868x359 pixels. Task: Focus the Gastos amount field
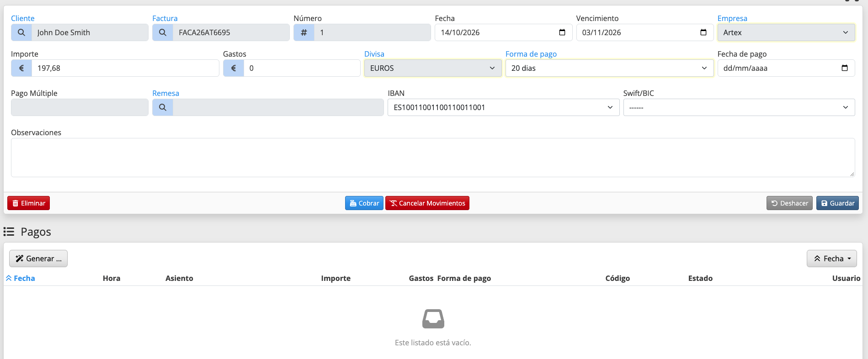302,68
